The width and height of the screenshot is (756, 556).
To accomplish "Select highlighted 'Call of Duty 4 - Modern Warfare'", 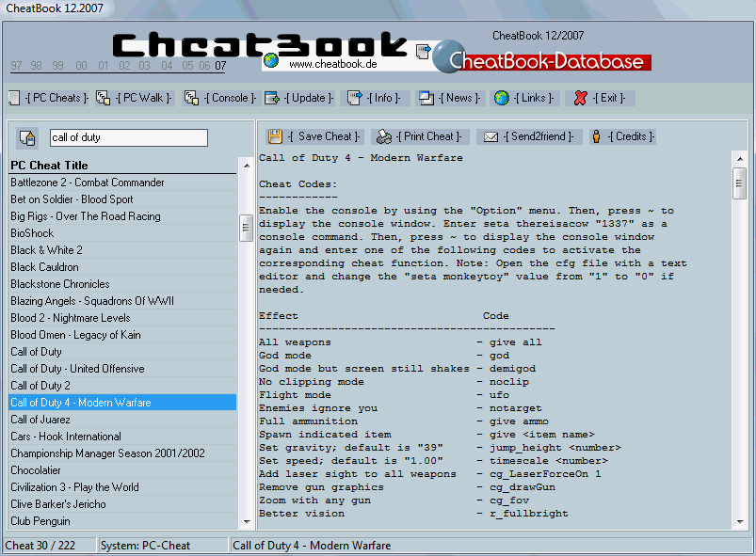I will [x=123, y=403].
